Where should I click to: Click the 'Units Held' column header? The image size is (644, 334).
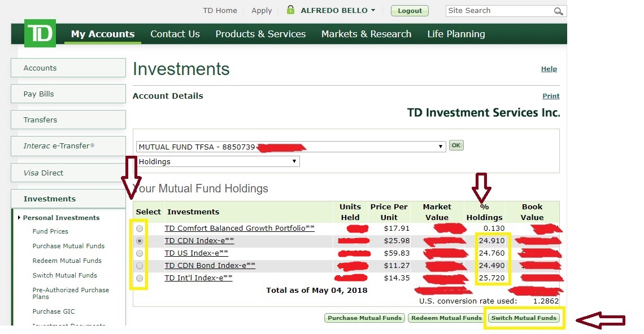click(350, 212)
